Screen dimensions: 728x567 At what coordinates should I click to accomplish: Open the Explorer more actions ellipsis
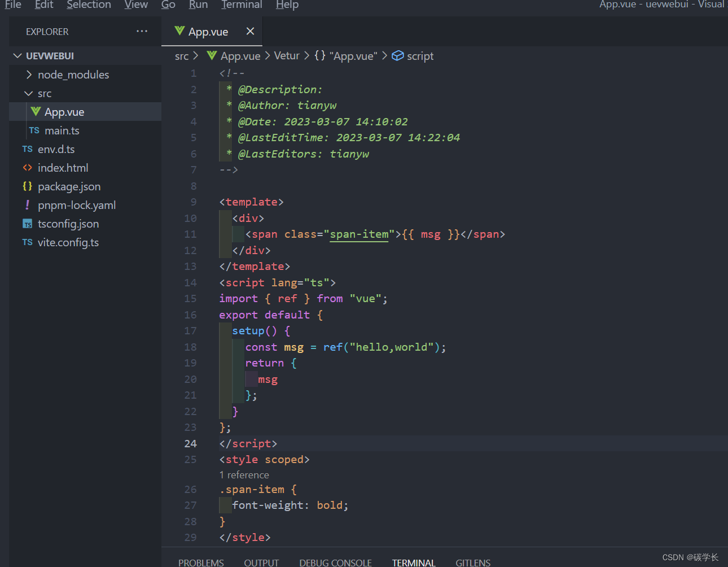coord(142,32)
